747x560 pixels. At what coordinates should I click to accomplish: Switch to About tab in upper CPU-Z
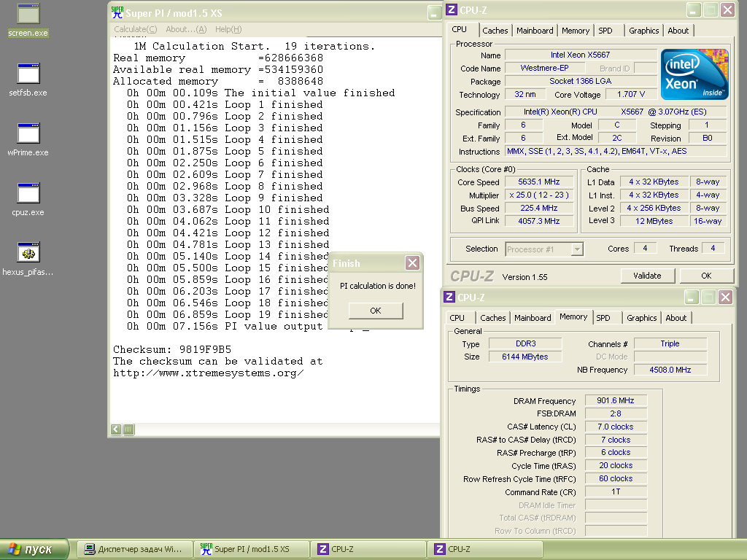pyautogui.click(x=678, y=31)
